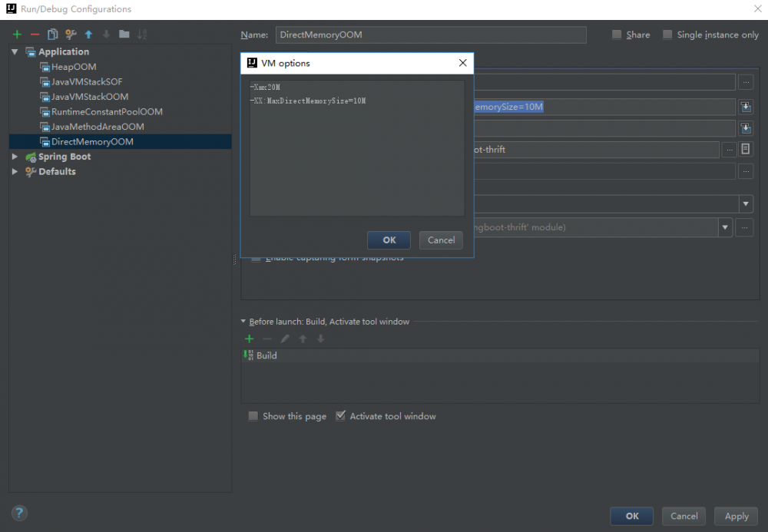Image resolution: width=768 pixels, height=532 pixels.
Task: Open edit defaults wrench icon
Action: [71, 35]
